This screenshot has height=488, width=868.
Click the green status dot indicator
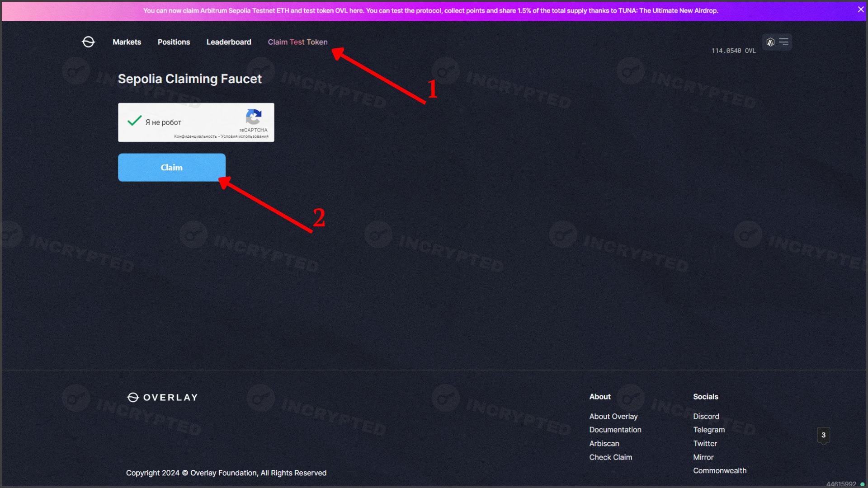pyautogui.click(x=862, y=484)
